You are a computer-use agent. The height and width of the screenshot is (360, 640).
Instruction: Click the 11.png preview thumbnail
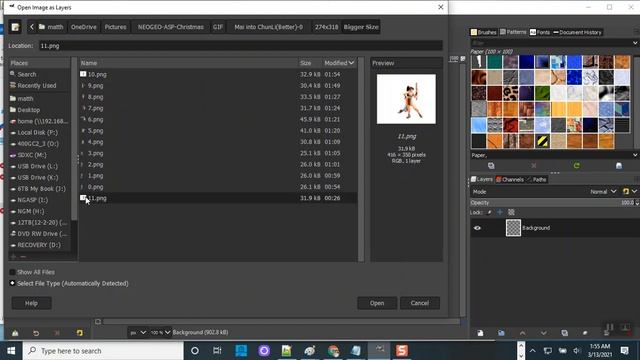406,99
